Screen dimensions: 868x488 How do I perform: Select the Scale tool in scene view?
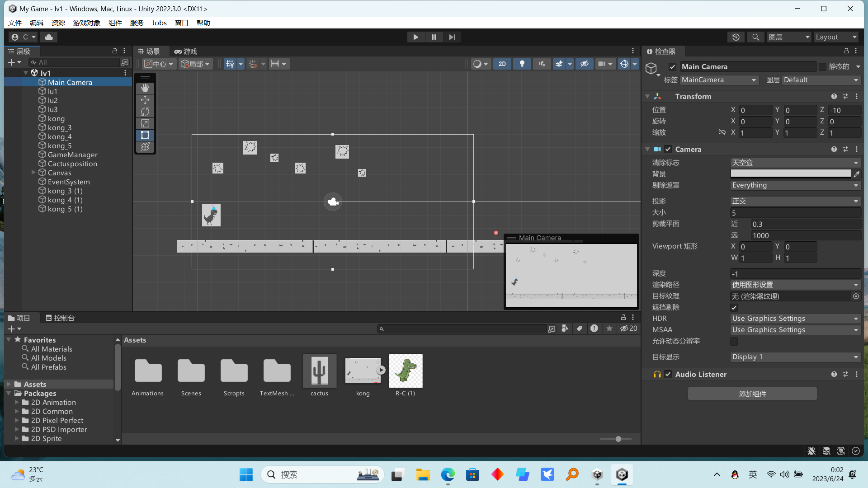145,123
